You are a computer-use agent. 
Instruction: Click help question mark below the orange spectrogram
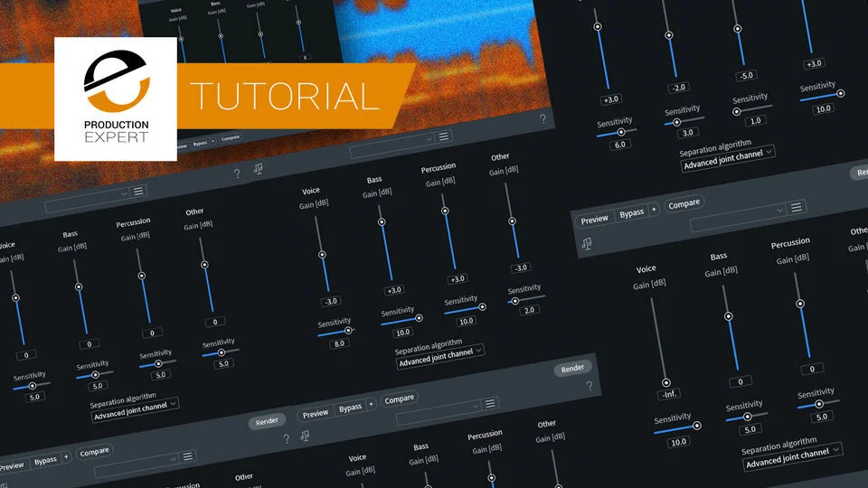pyautogui.click(x=542, y=118)
